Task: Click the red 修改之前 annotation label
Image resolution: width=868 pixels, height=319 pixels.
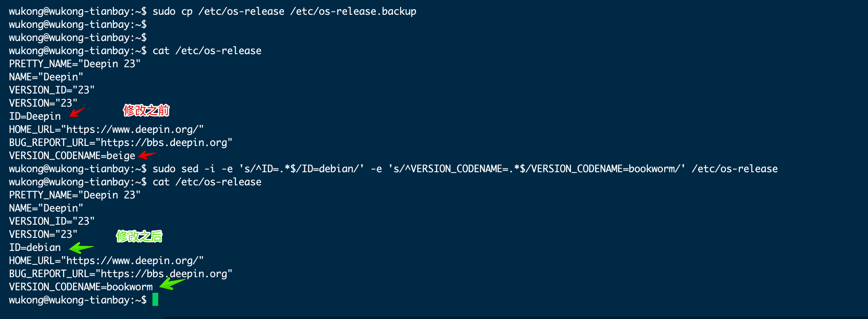Action: tap(146, 110)
